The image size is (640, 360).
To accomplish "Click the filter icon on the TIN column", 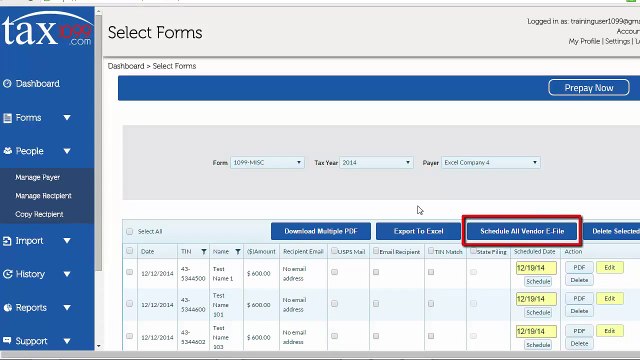I will [x=204, y=251].
